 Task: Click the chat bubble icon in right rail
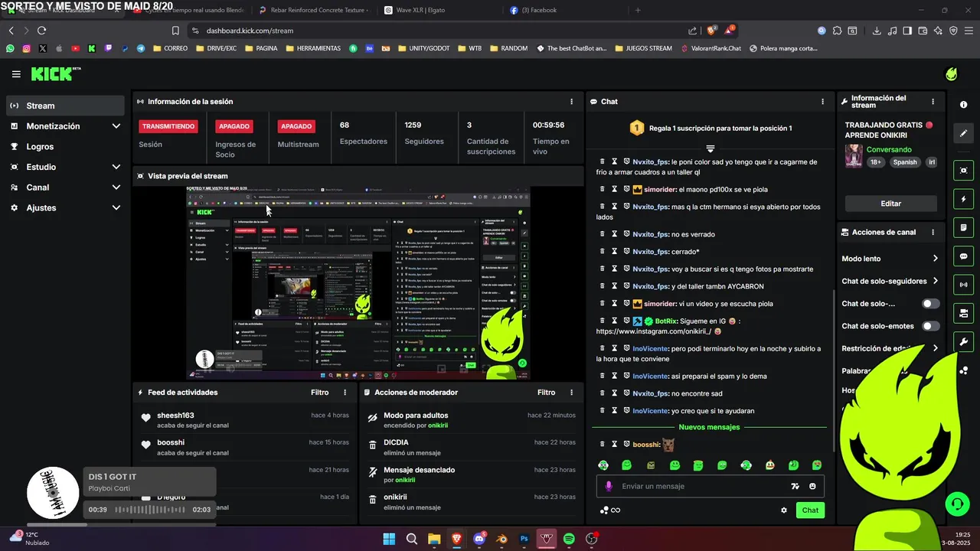click(x=963, y=256)
